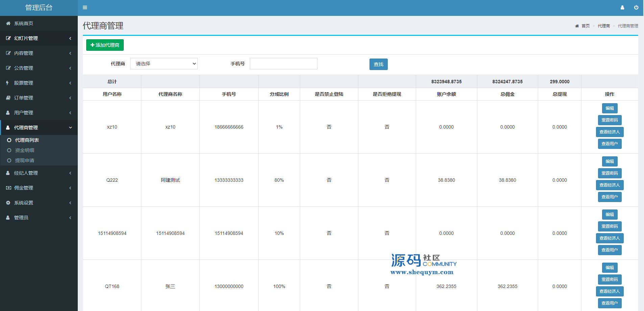
Task: Expand 系统设置 chevron arrow
Action: tap(70, 203)
